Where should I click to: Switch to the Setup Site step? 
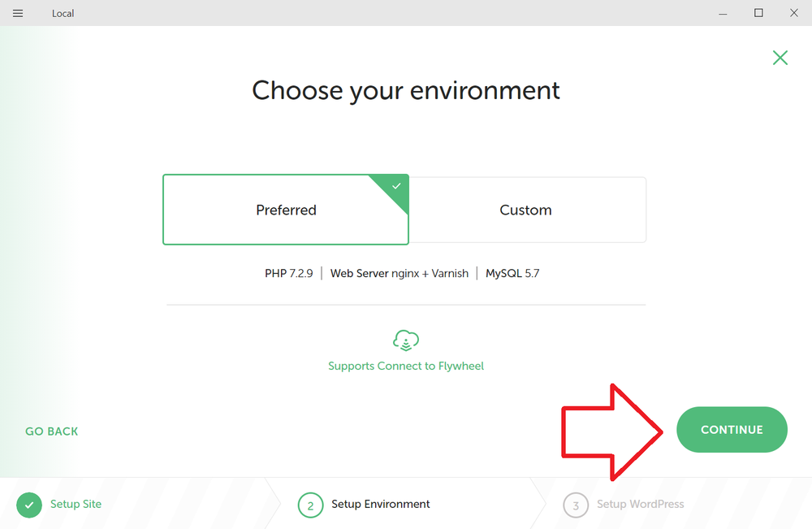76,504
